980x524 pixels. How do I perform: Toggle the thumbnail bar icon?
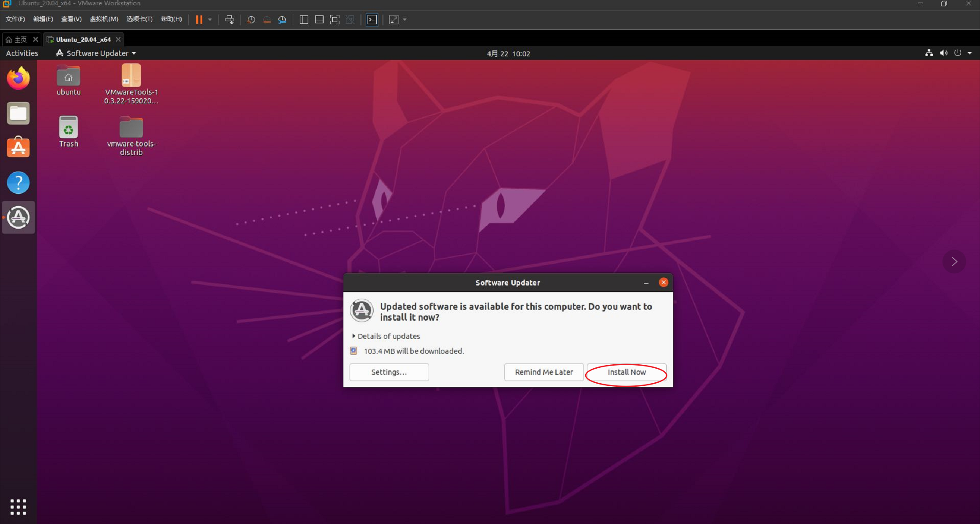click(x=319, y=19)
